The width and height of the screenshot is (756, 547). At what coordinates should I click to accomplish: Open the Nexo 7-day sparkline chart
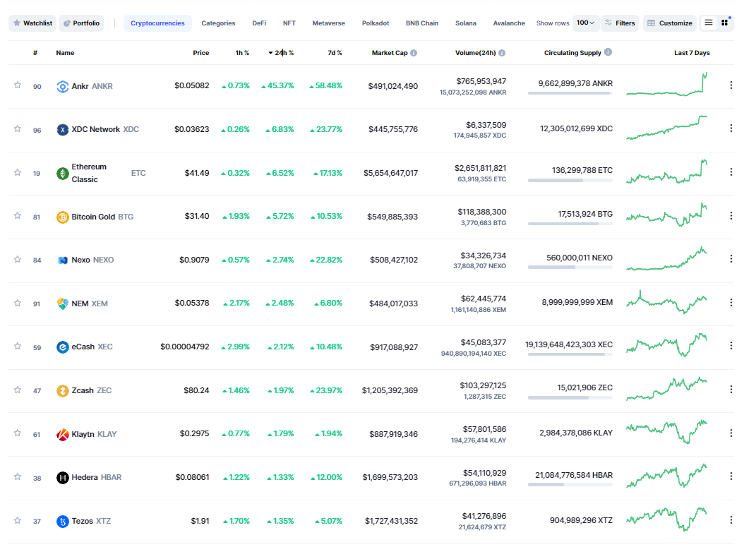click(x=667, y=259)
